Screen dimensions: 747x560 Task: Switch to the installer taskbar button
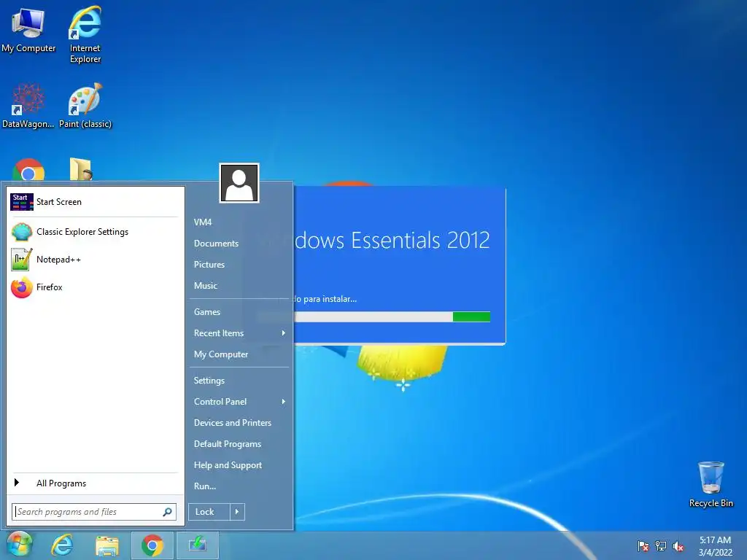point(197,545)
